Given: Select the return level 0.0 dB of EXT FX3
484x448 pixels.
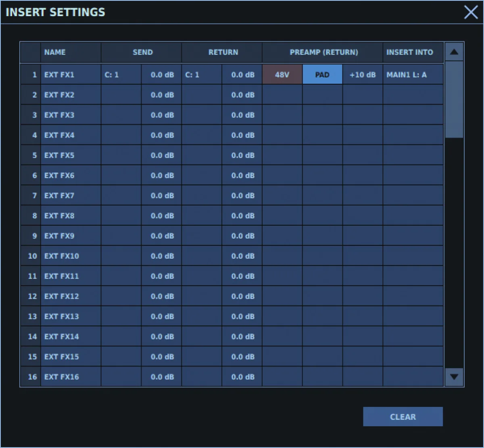Looking at the screenshot, I should point(242,115).
